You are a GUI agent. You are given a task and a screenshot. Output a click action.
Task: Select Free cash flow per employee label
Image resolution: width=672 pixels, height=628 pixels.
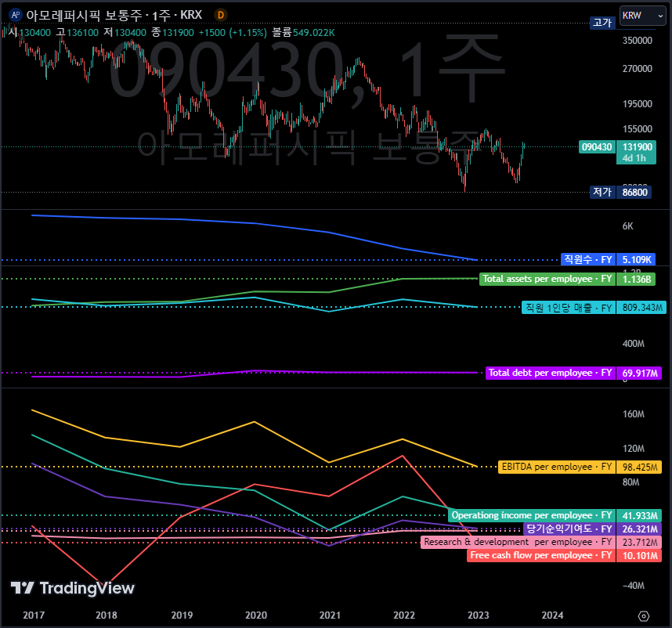click(x=541, y=556)
